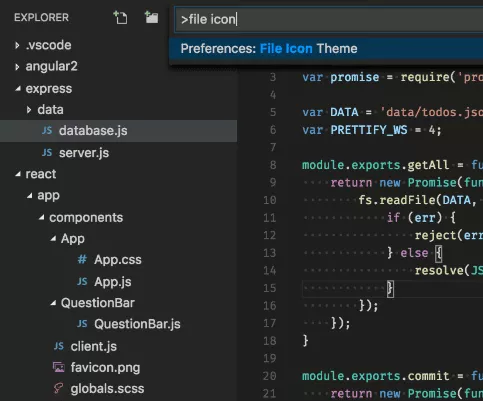Select the express folder name
This screenshot has height=401, width=483.
pyautogui.click(x=49, y=89)
